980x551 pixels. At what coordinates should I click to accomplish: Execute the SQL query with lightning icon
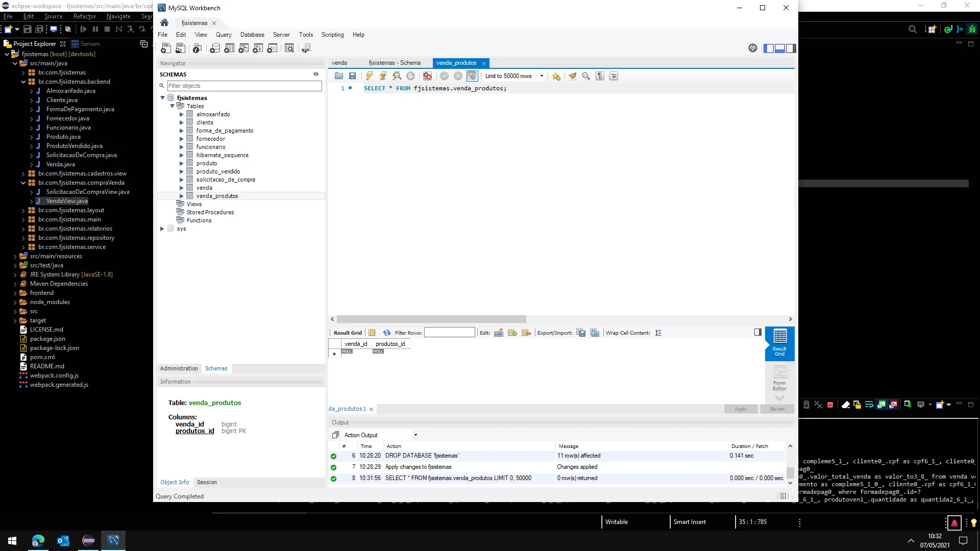(x=369, y=76)
